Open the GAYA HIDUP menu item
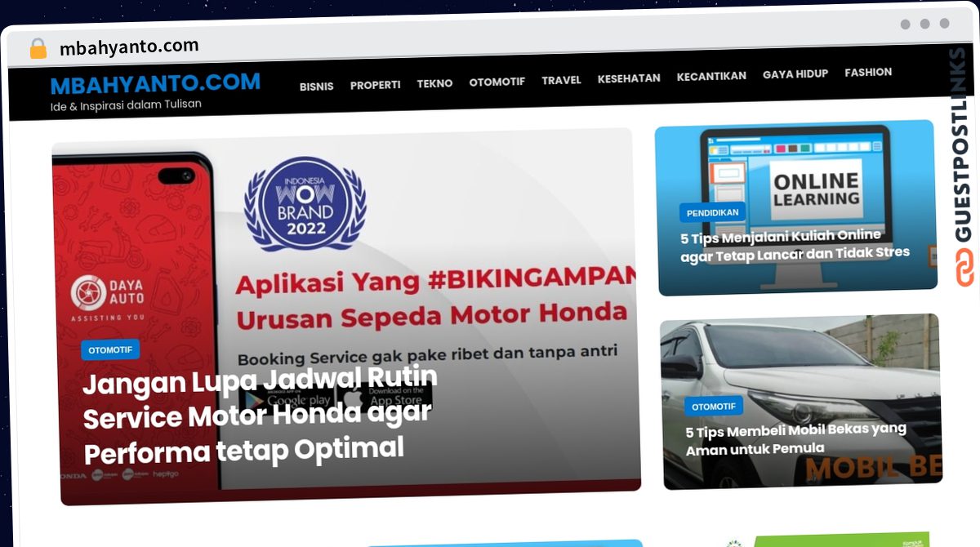The image size is (980, 547). tap(795, 74)
